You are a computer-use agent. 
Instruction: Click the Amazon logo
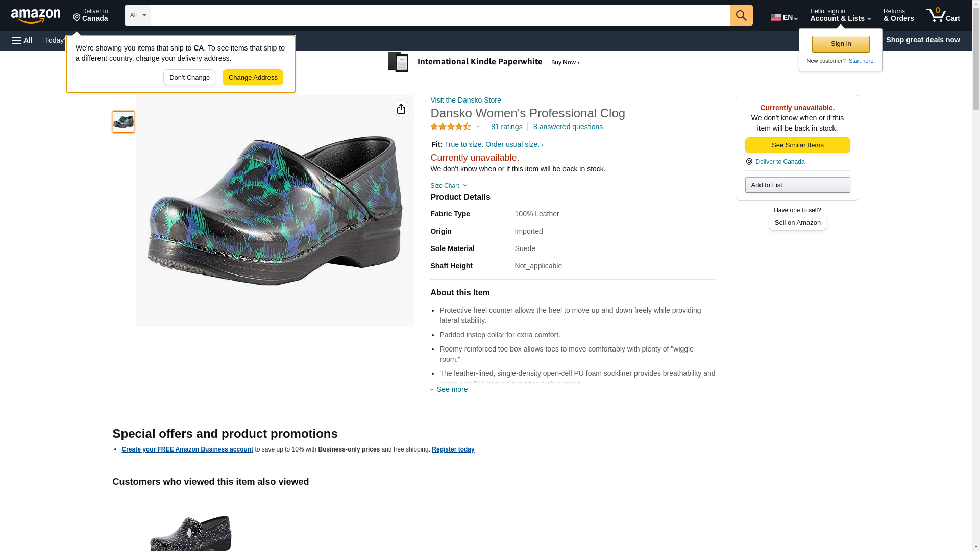(36, 16)
